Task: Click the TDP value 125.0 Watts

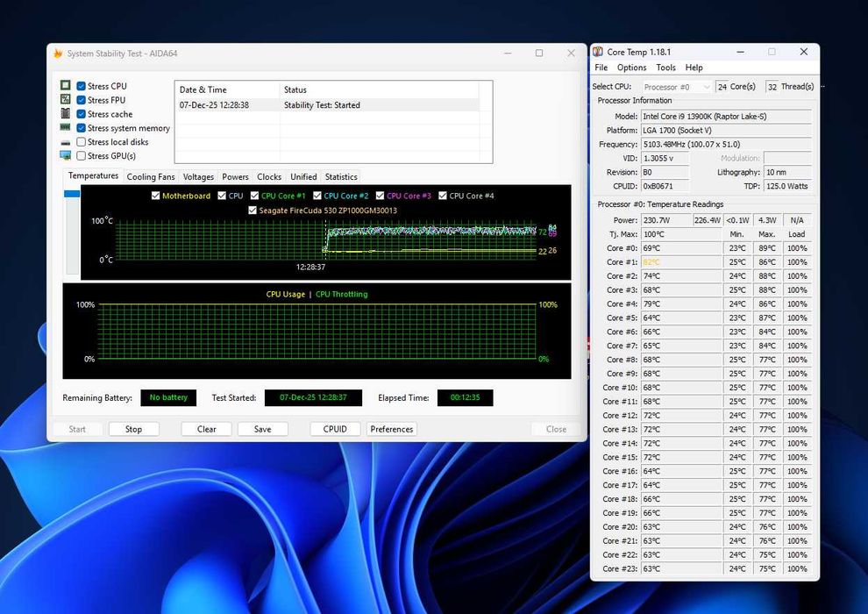Action: pos(787,186)
